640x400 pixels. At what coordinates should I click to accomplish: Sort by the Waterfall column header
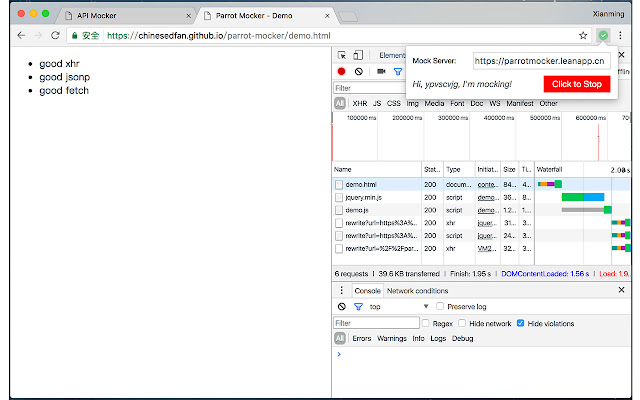tap(582, 169)
